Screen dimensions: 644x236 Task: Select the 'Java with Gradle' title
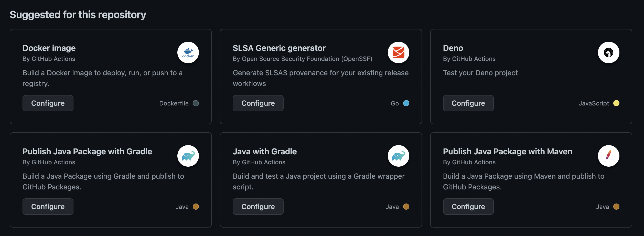point(265,152)
